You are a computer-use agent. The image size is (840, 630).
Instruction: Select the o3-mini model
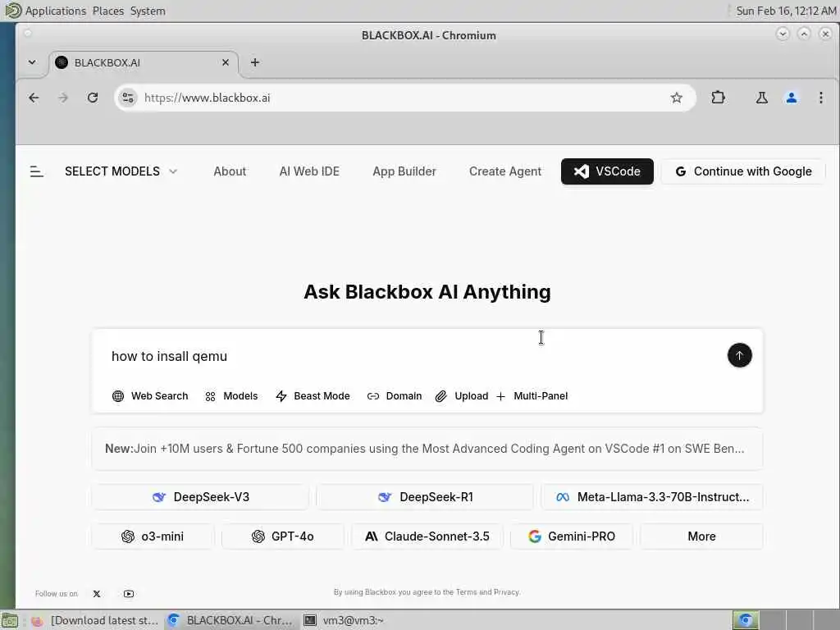click(153, 536)
